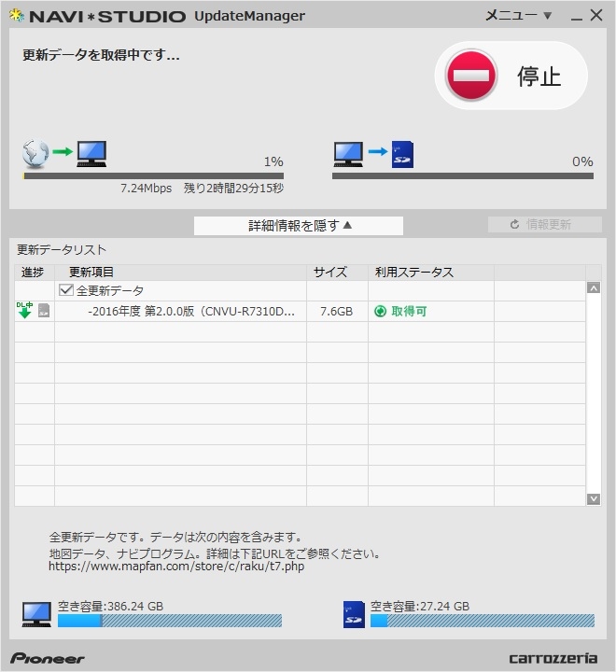Click the 利用ステータス column header
This screenshot has width=616, height=672.
pos(431,273)
